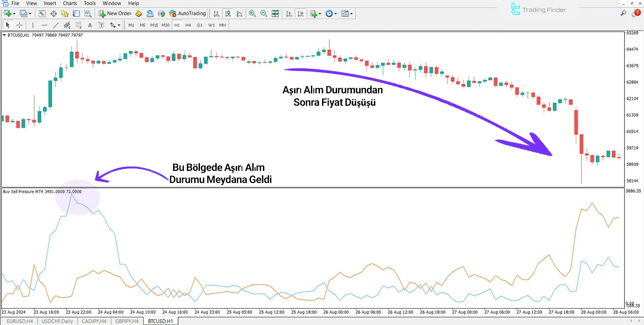This screenshot has width=644, height=325.
Task: Open the Tools menu
Action: click(90, 3)
